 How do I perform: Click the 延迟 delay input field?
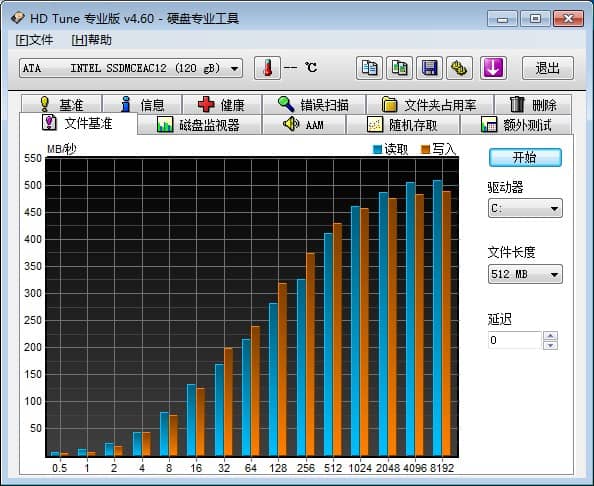click(514, 340)
